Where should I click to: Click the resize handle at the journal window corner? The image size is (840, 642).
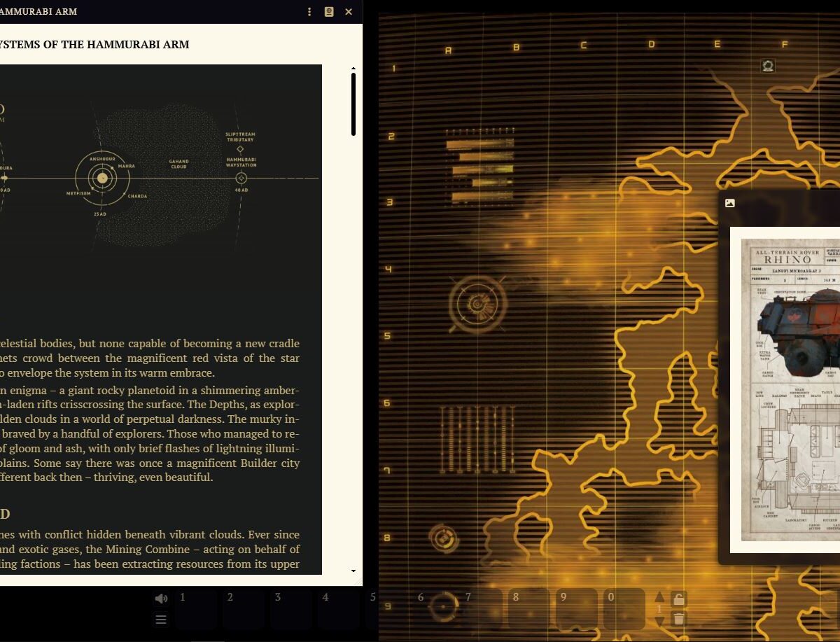[359, 582]
